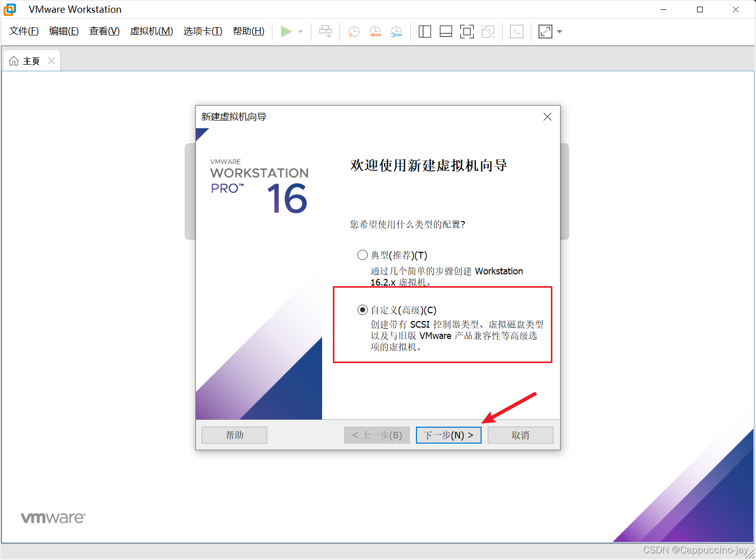Viewport: 756px width, 560px height.
Task: Close the 新建虚拟机向导 dialog
Action: pos(547,117)
